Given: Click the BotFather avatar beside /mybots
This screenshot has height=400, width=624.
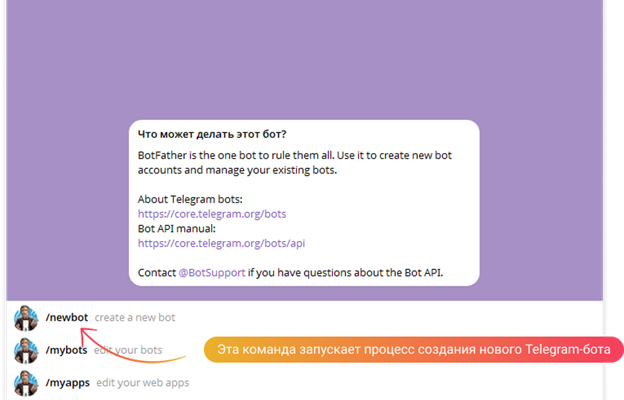Looking at the screenshot, I should tap(25, 351).
